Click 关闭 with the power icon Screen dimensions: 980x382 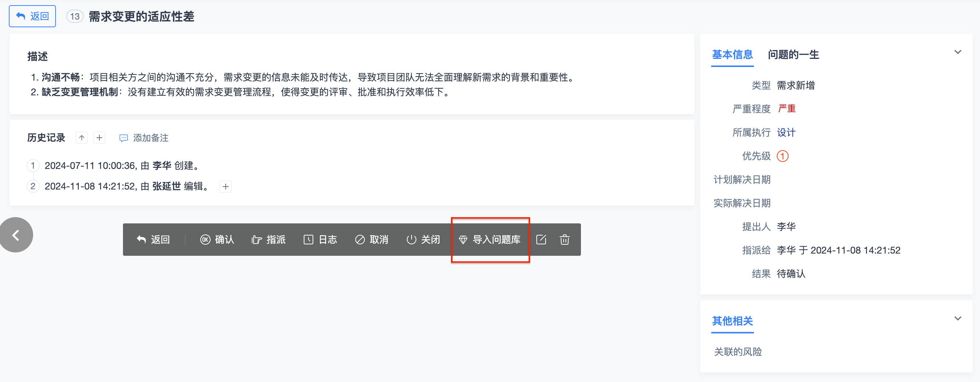point(423,240)
